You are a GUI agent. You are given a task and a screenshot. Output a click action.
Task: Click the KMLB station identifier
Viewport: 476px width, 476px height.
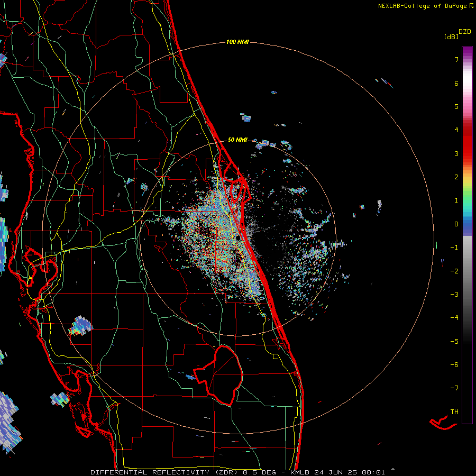coord(300,472)
